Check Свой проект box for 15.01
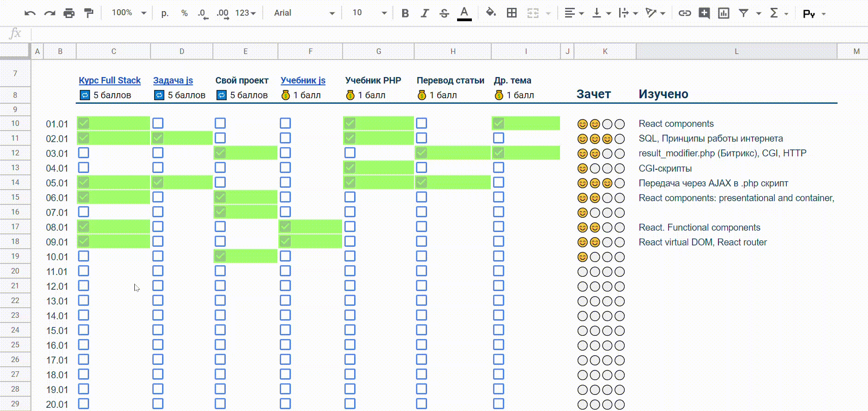This screenshot has height=411, width=868. pyautogui.click(x=220, y=330)
